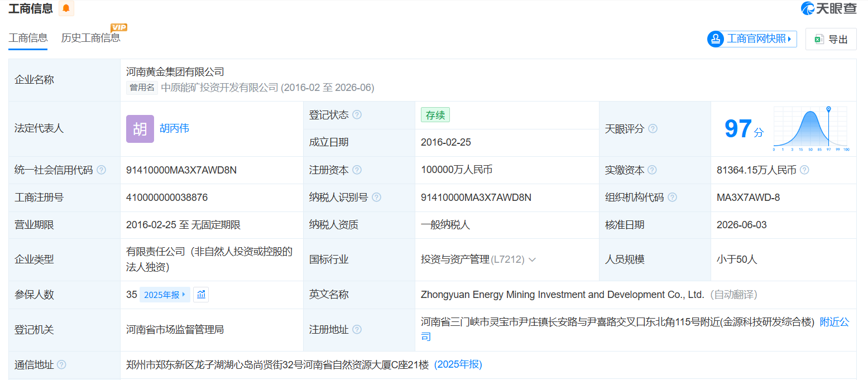Select credit code 91410000MA3X7AWD8N in 统一社会信用代码 row
This screenshot has width=868, height=380.
[181, 170]
